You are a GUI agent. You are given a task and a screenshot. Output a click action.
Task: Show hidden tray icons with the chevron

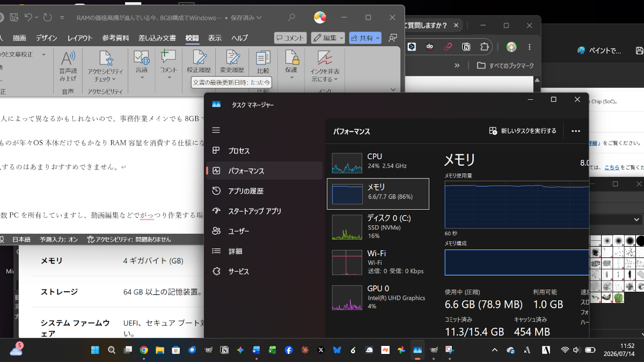click(x=494, y=350)
